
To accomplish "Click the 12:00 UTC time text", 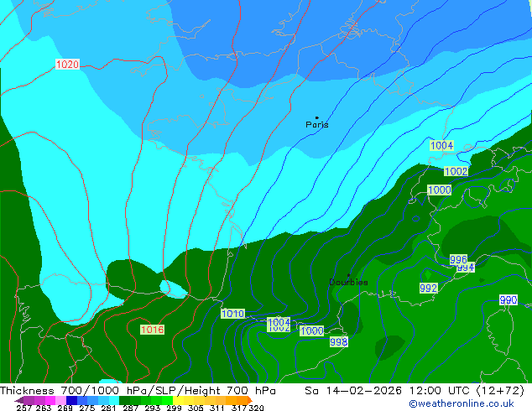I will click(439, 391).
